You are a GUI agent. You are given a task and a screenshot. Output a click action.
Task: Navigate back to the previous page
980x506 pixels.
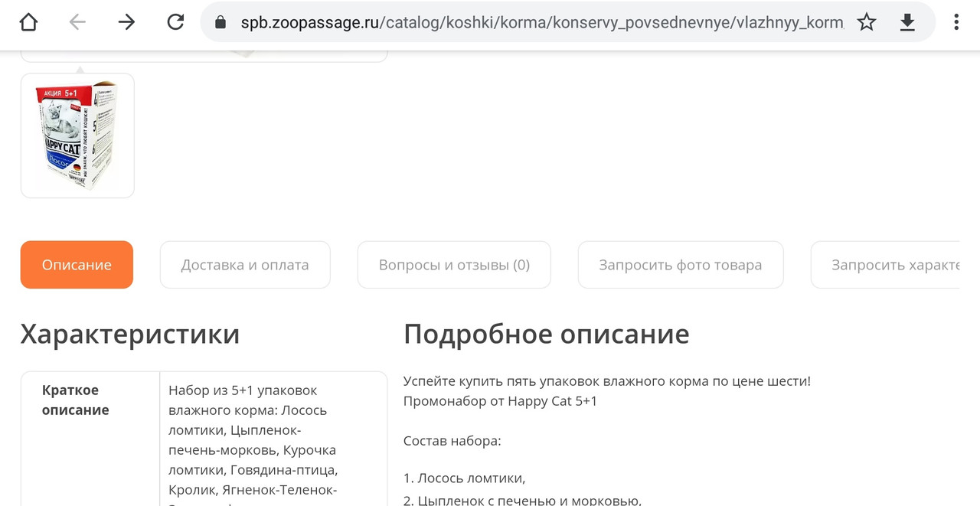coord(77,22)
